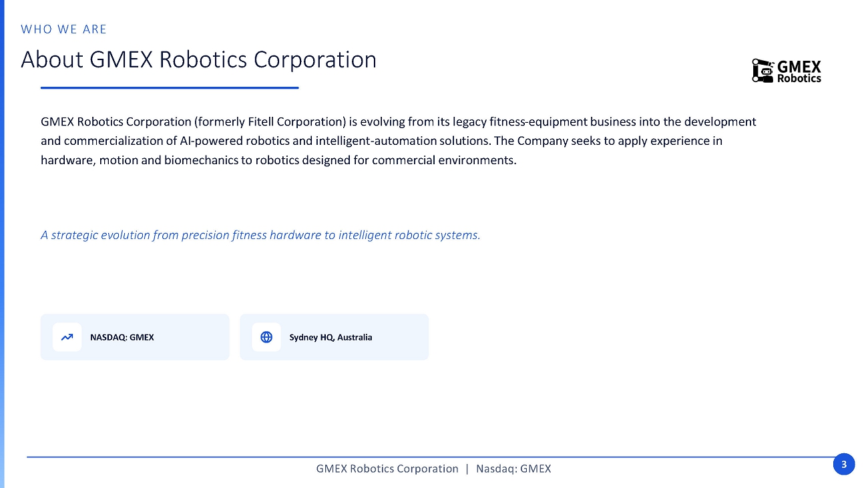Click the company description paragraph

click(399, 141)
